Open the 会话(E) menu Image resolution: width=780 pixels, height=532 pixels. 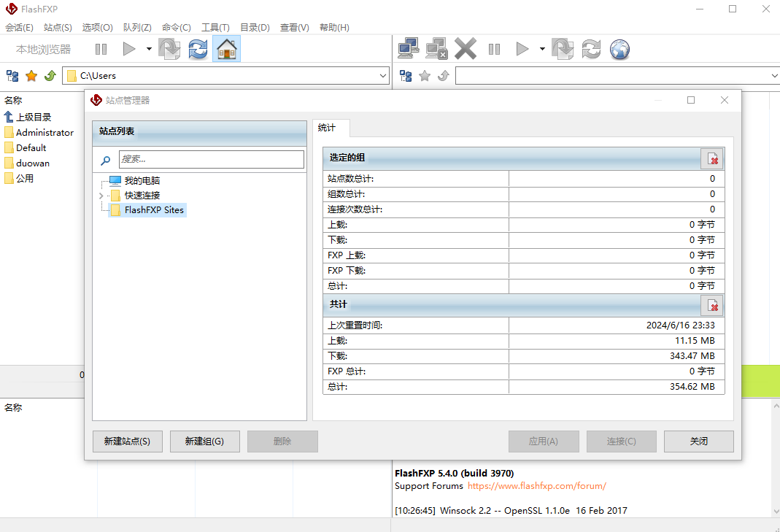(20, 28)
